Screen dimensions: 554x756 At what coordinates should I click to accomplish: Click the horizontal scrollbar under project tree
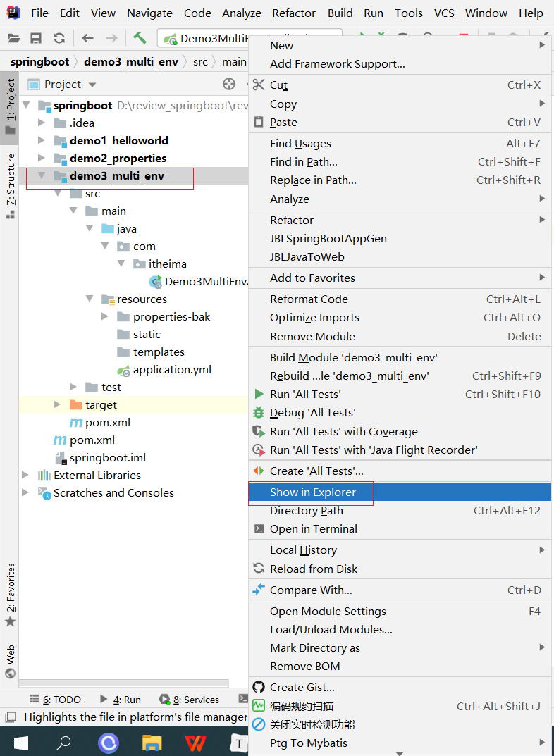pos(123,683)
